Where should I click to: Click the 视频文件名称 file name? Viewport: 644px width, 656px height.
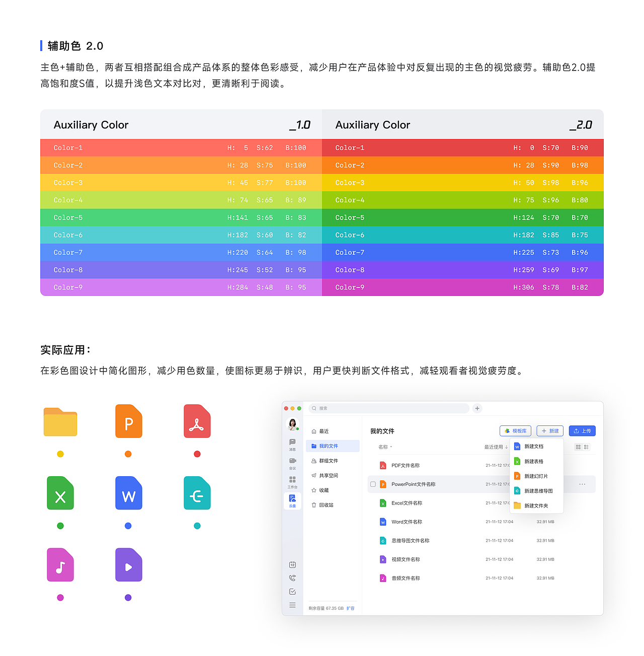406,559
